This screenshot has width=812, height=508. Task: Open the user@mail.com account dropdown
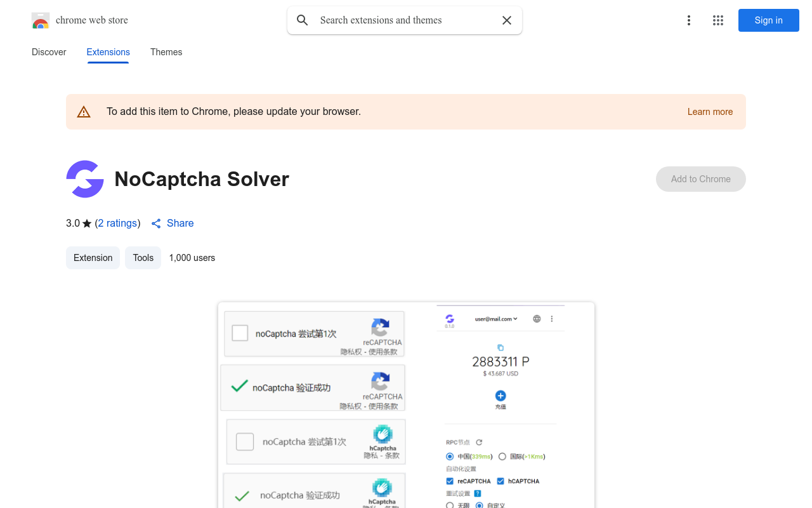pyautogui.click(x=495, y=319)
